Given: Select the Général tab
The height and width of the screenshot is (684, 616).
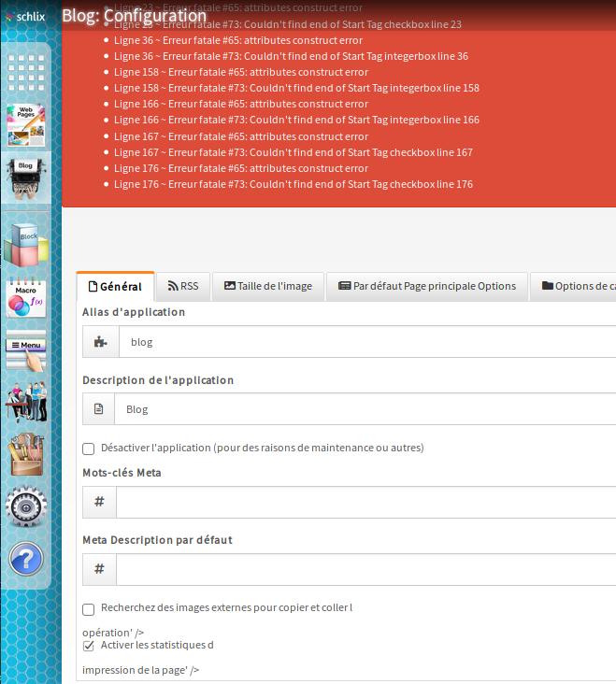Looking at the screenshot, I should click(x=115, y=287).
